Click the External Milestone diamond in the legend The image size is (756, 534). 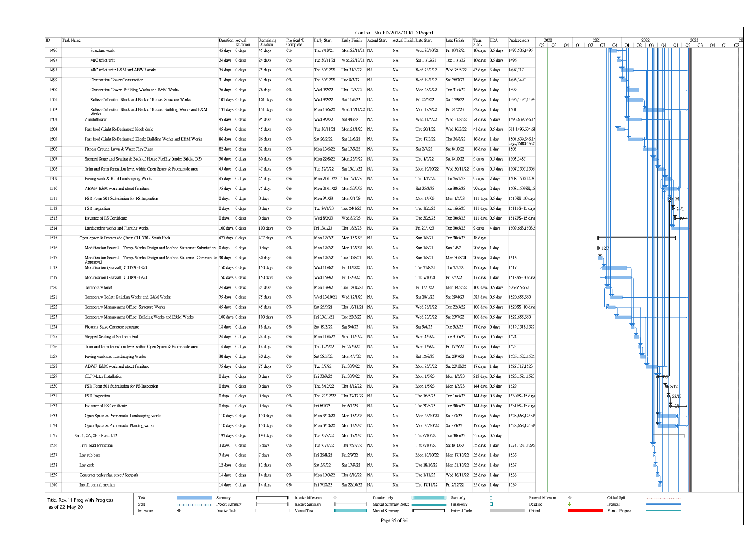[x=569, y=498]
